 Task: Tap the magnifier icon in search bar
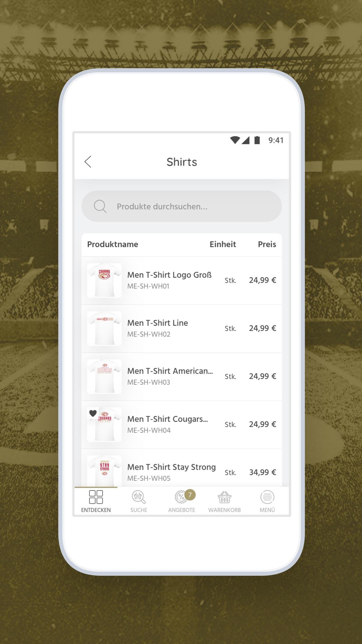(x=100, y=206)
